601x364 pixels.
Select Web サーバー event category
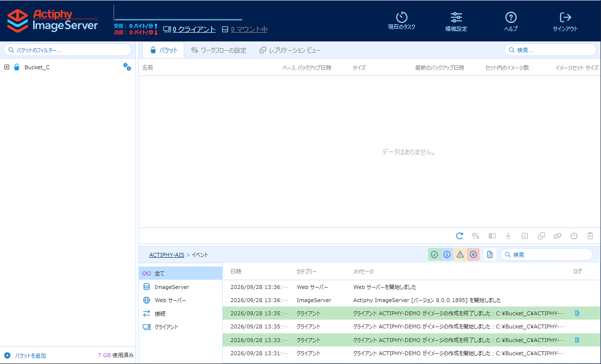[x=180, y=300]
